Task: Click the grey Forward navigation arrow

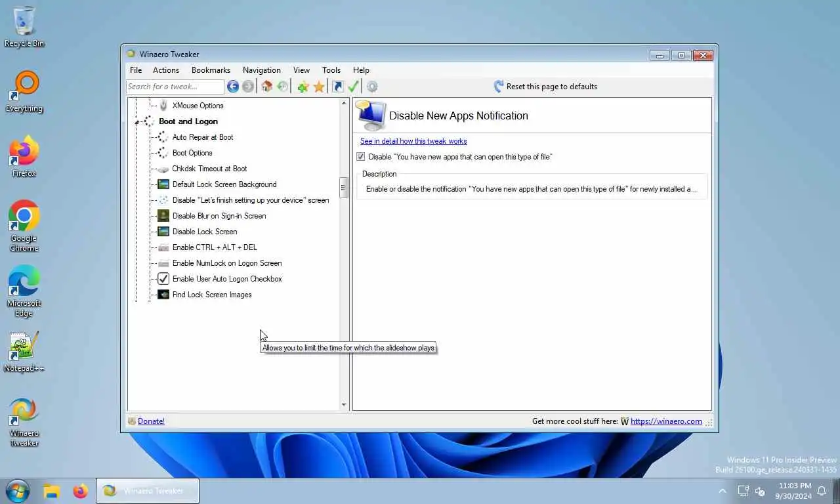Action: [x=247, y=87]
